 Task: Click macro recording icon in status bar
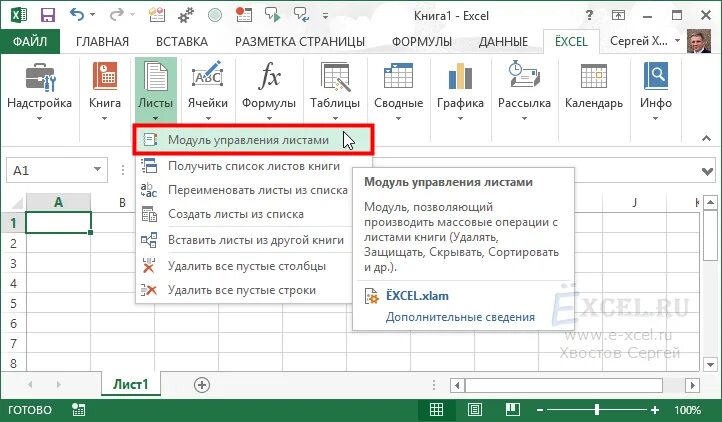[x=78, y=410]
